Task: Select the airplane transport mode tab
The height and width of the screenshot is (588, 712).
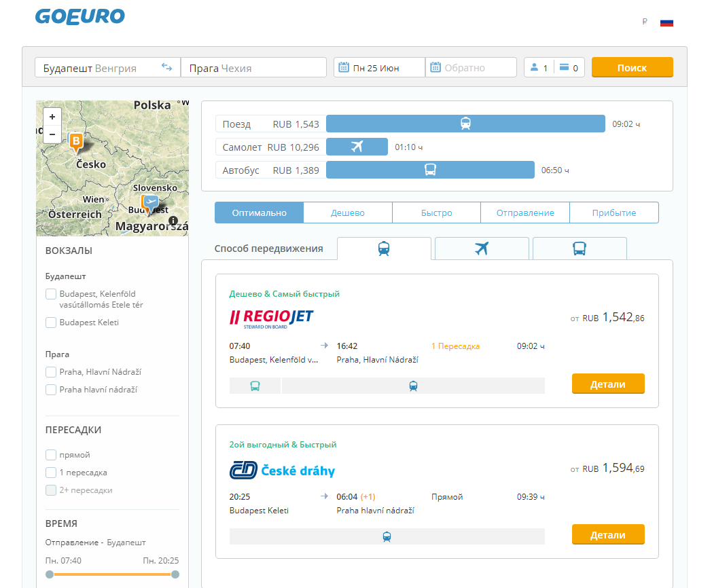Action: pyautogui.click(x=482, y=249)
